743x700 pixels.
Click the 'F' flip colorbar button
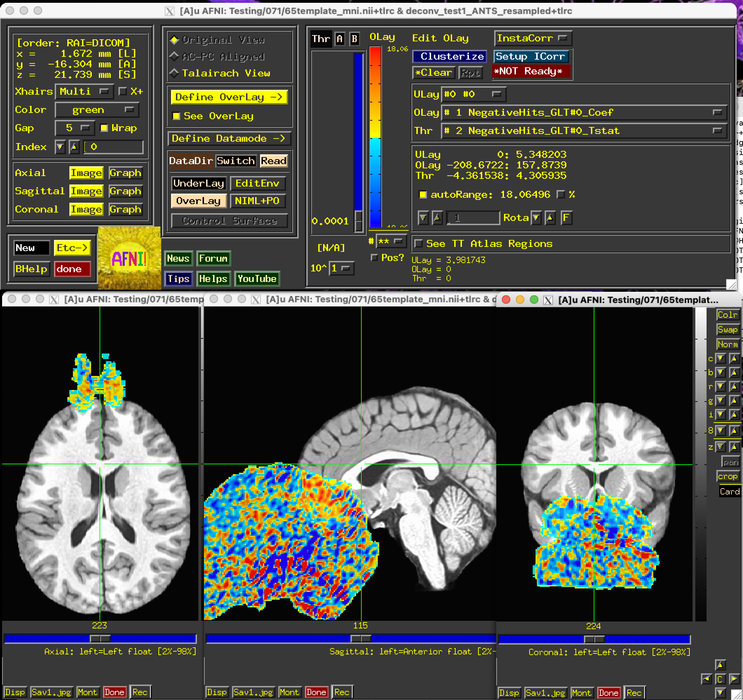pyautogui.click(x=566, y=218)
